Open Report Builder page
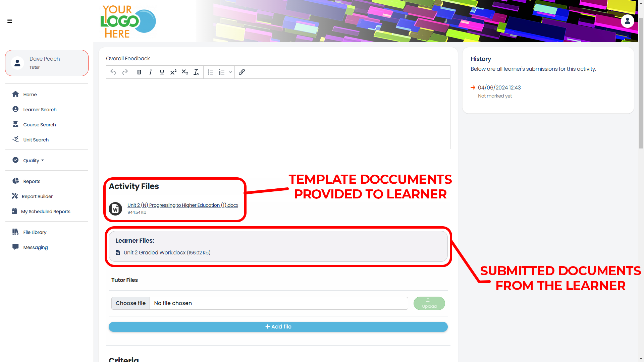The width and height of the screenshot is (644, 362). [x=37, y=196]
